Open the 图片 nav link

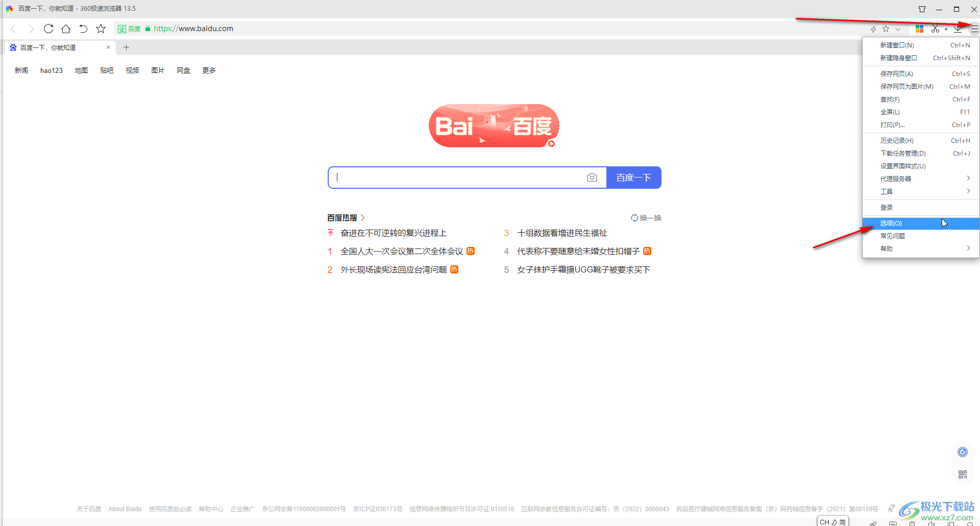tap(158, 70)
